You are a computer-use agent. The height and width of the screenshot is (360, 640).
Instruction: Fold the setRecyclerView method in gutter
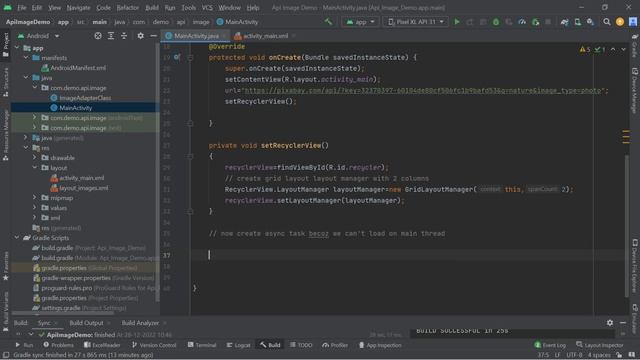pyautogui.click(x=190, y=156)
